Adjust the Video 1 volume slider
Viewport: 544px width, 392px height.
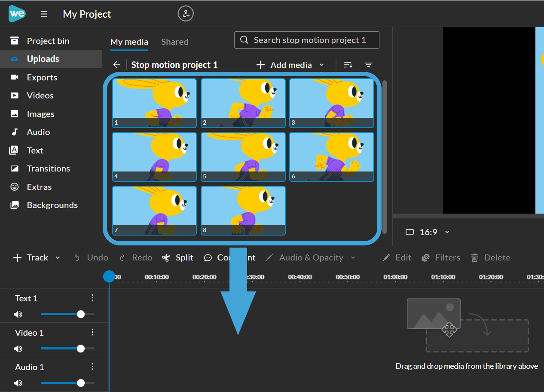pos(80,349)
